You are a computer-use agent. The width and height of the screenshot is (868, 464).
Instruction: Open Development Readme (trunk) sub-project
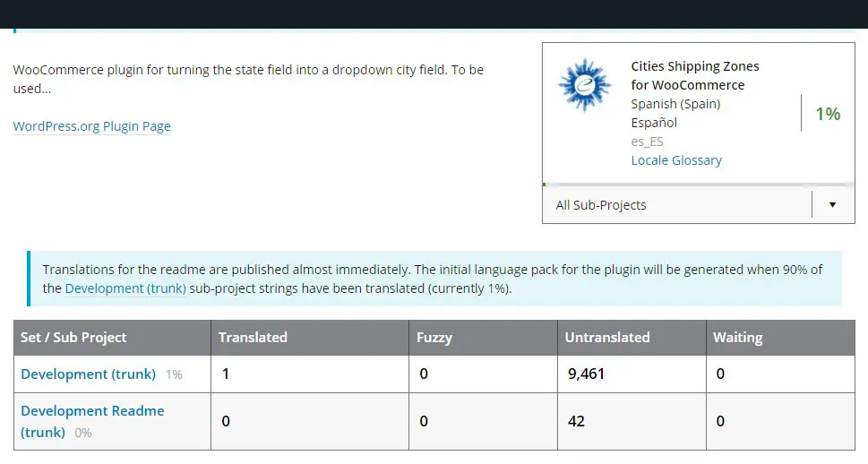pyautogui.click(x=92, y=411)
